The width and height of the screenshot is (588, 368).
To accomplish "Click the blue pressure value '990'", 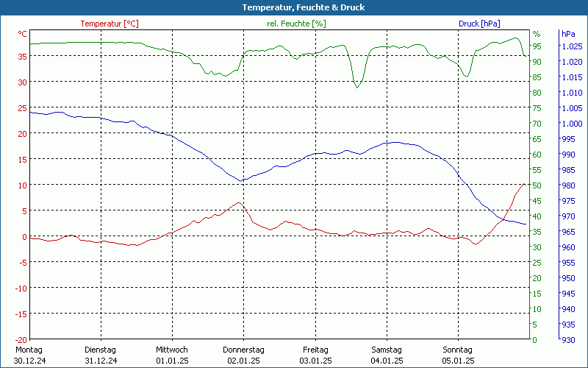I will [568, 155].
